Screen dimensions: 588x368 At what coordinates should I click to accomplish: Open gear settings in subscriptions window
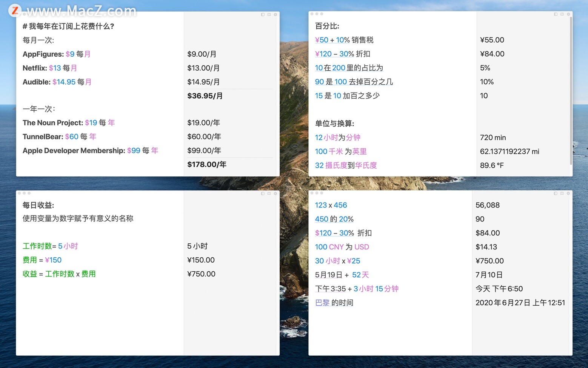(x=276, y=14)
